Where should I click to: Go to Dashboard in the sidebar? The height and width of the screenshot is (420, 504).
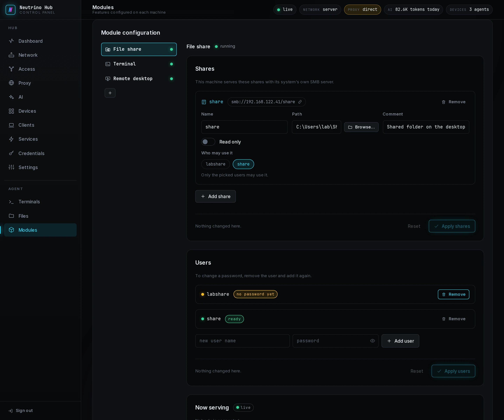pos(40,41)
